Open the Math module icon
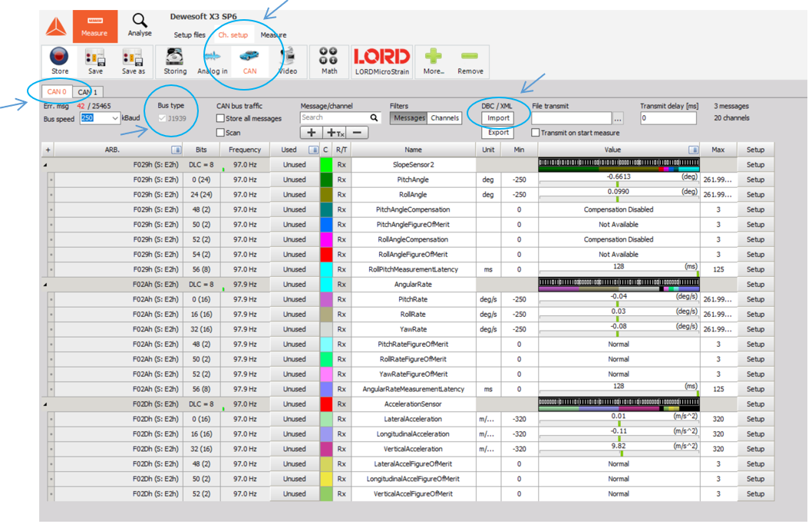The image size is (812, 524). (328, 61)
